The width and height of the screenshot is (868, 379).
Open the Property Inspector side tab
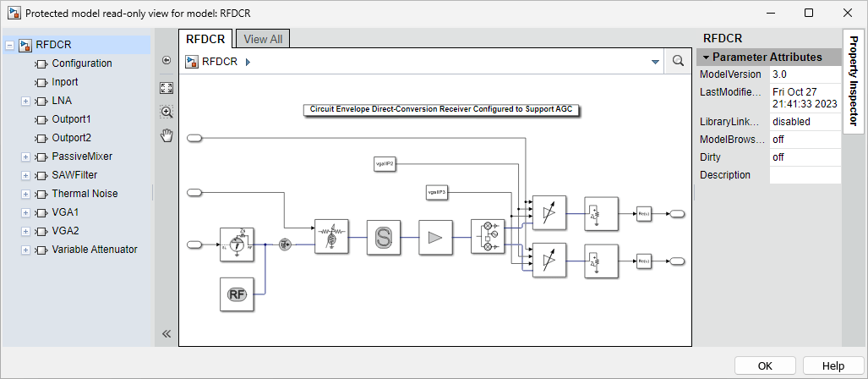(x=854, y=81)
